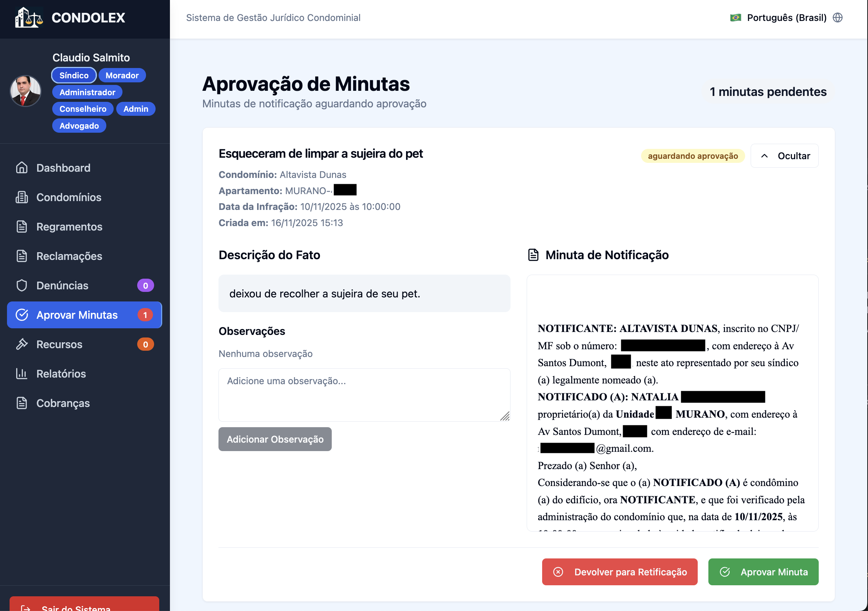868x611 pixels.
Task: Open Cobranças from the sidebar
Action: click(63, 403)
